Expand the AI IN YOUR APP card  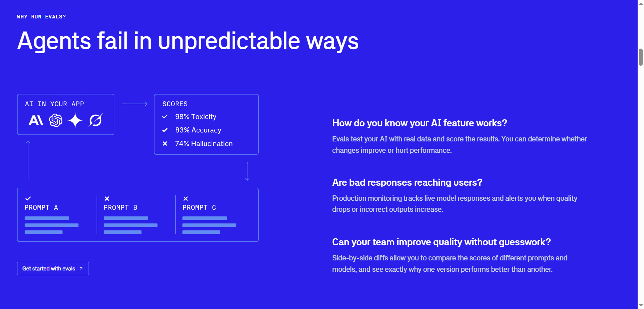click(x=65, y=114)
